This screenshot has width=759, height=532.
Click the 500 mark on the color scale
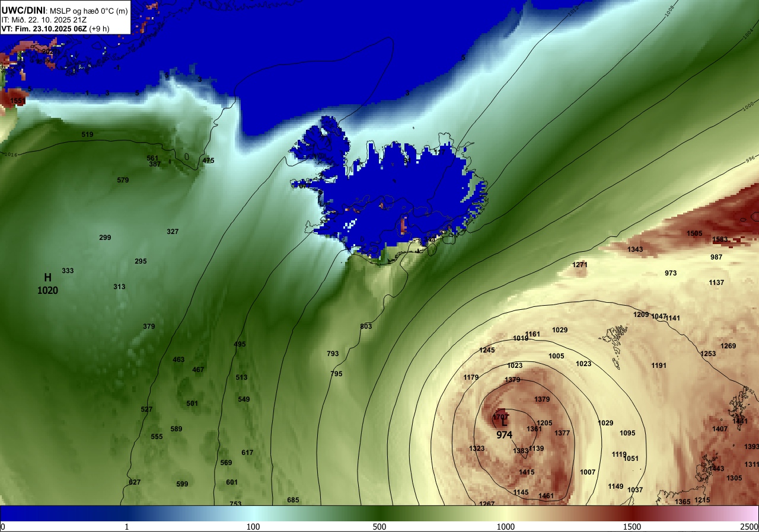pyautogui.click(x=379, y=527)
